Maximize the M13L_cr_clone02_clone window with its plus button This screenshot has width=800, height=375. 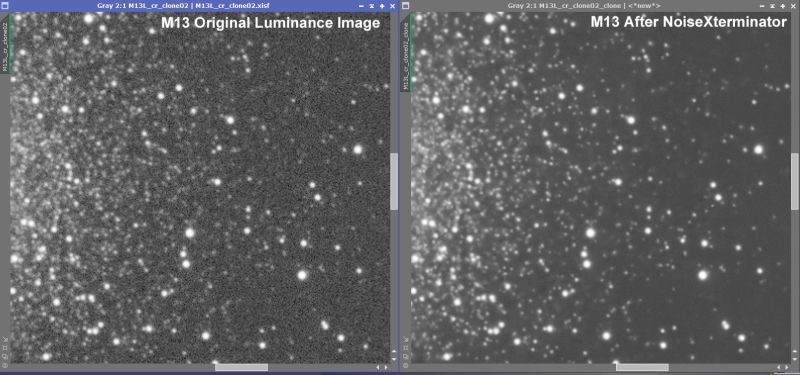point(783,6)
